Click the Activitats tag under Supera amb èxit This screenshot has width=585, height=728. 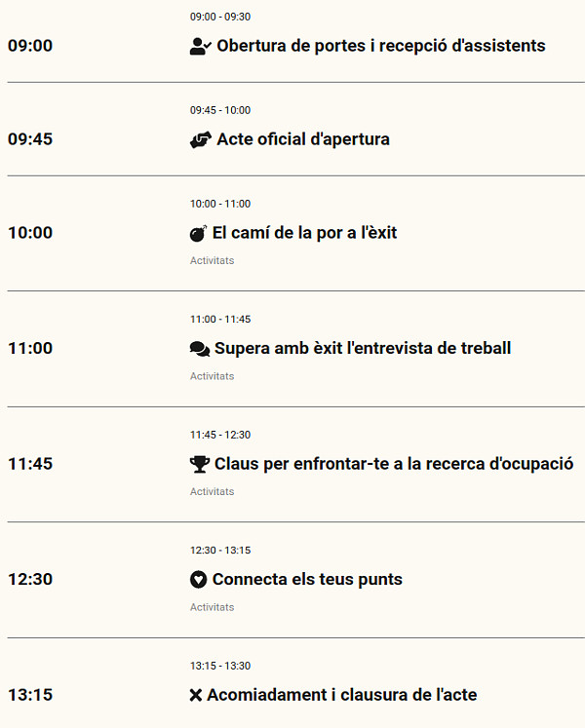click(212, 376)
